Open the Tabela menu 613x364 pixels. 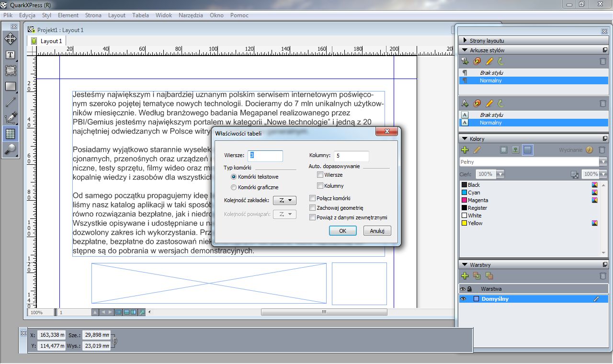(140, 15)
